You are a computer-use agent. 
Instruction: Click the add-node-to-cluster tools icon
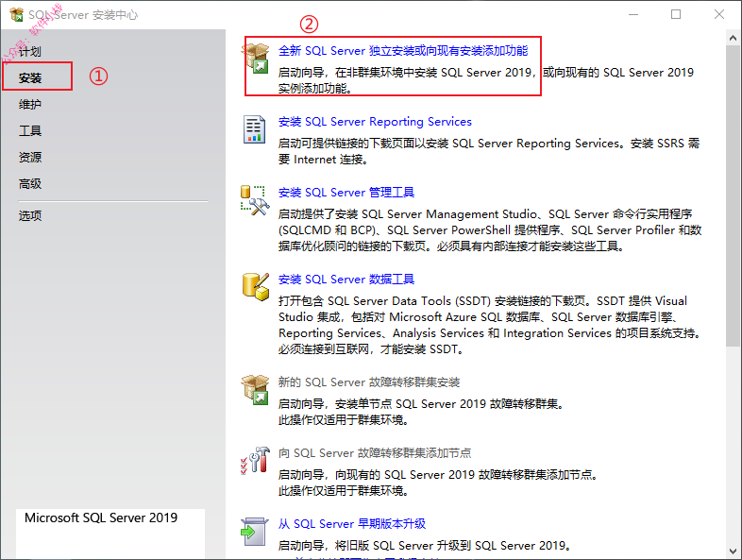(x=255, y=460)
